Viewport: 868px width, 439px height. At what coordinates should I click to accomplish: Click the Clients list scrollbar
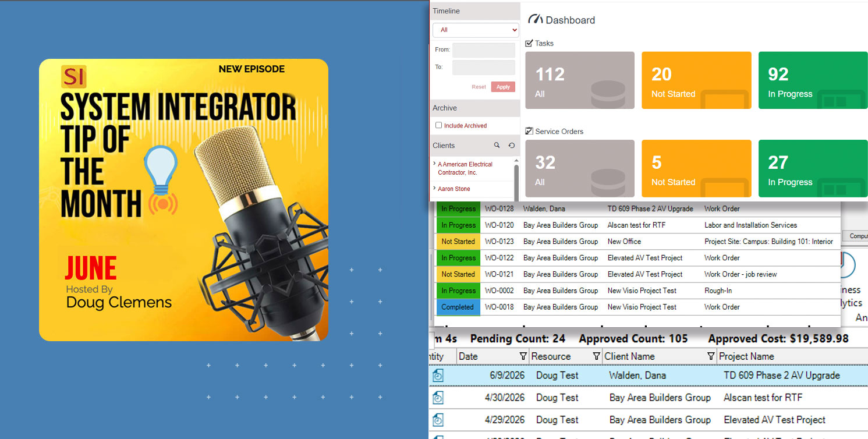tap(516, 182)
